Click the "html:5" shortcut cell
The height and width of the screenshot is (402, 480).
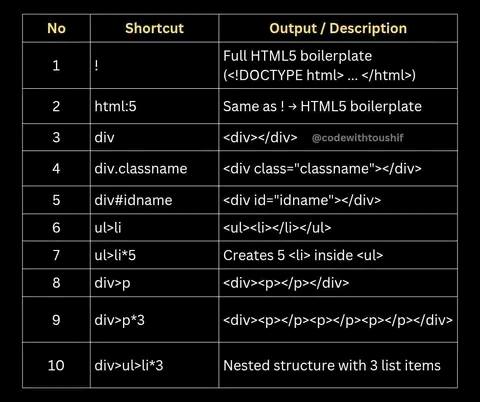click(x=154, y=106)
